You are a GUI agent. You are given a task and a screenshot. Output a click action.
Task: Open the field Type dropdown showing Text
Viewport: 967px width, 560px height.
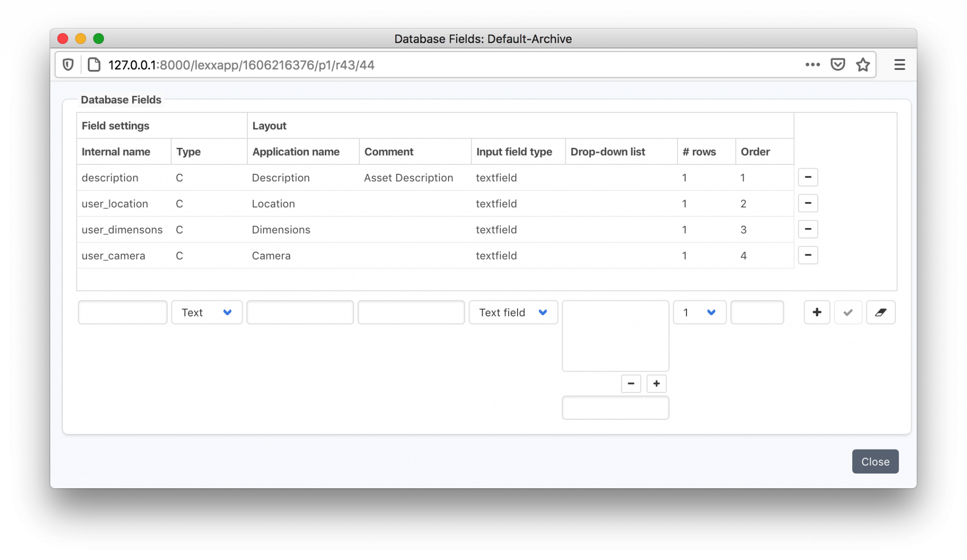pos(206,312)
